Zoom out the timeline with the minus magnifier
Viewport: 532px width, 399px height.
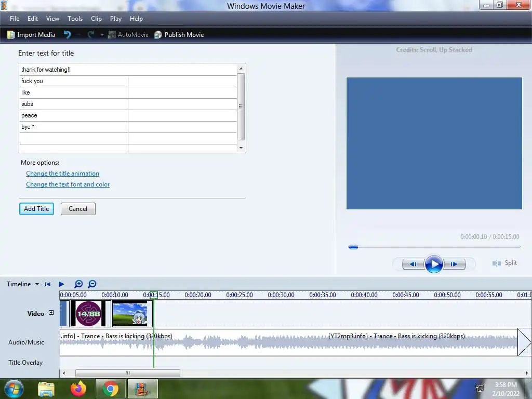pyautogui.click(x=92, y=284)
